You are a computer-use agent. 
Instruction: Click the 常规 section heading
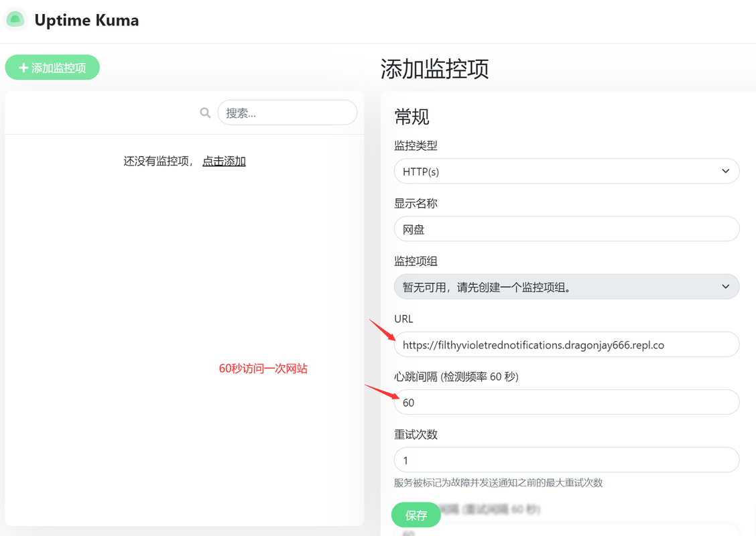click(412, 117)
